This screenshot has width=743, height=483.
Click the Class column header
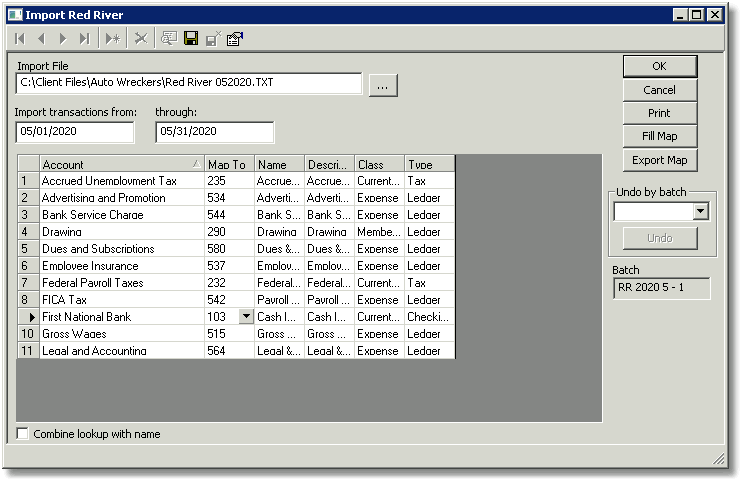(380, 164)
